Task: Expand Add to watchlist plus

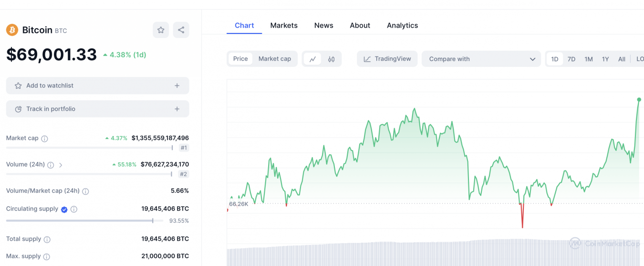Action: tap(177, 86)
